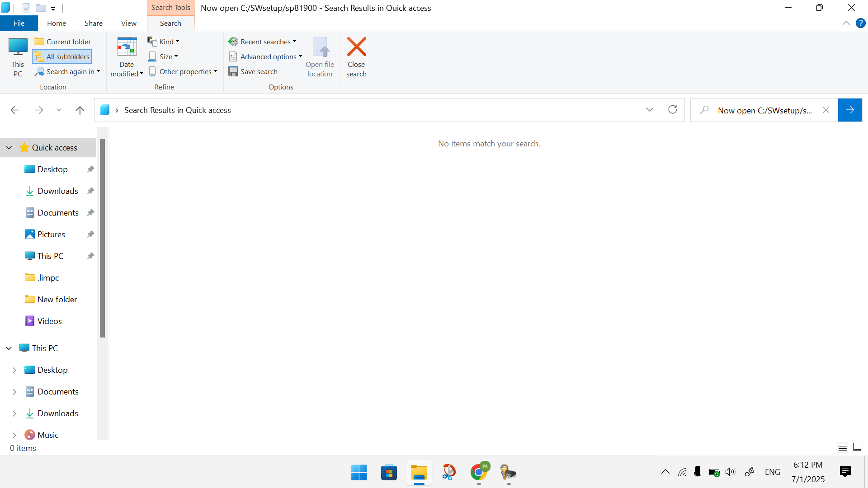This screenshot has height=488, width=868.
Task: Open the View ribbon tab
Action: tap(128, 23)
